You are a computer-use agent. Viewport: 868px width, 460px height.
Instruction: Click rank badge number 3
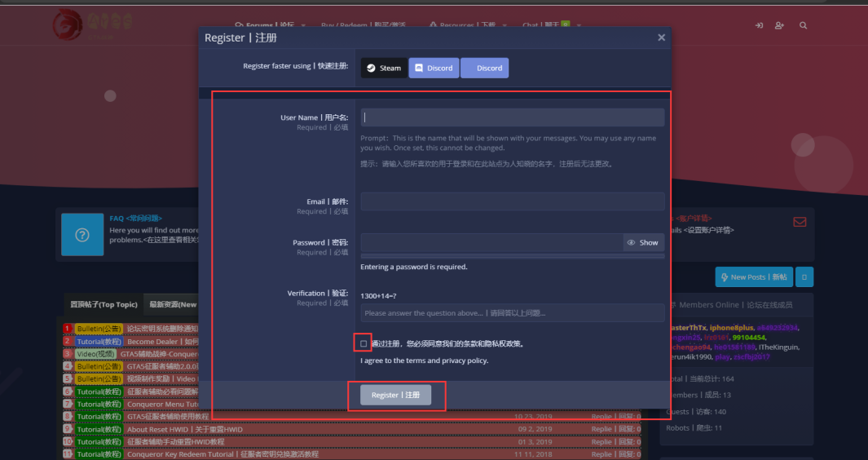point(68,354)
